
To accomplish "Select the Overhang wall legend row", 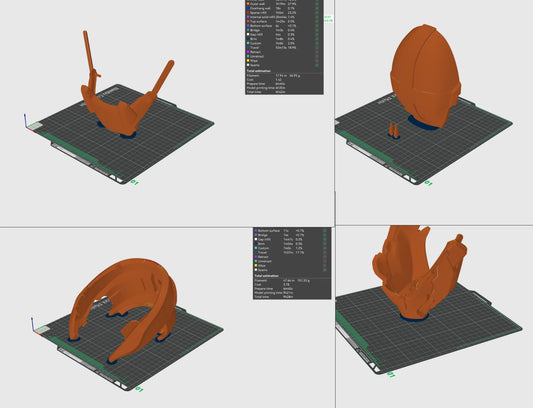I will pos(284,8).
